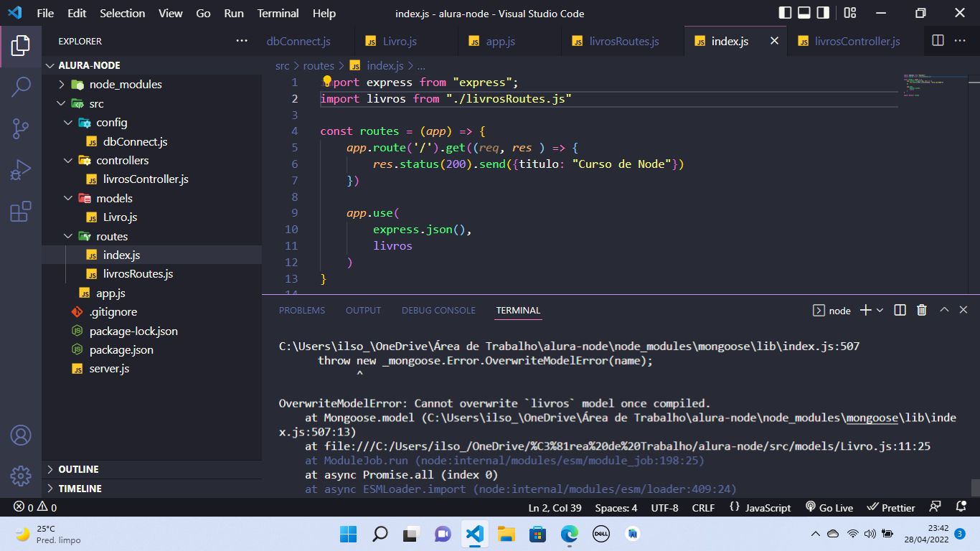Toggle panel layout button in title bar
Image resolution: width=980 pixels, height=551 pixels.
coord(804,13)
